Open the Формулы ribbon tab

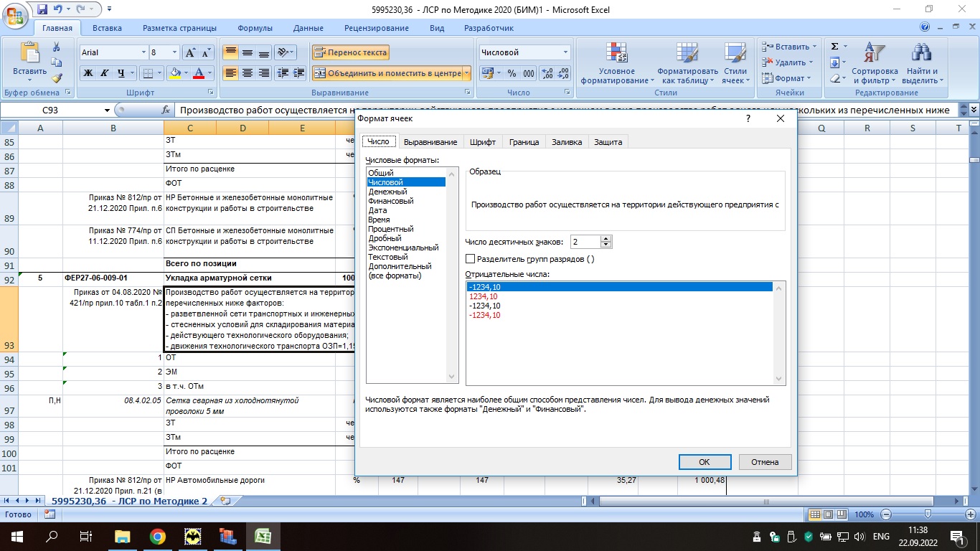[x=255, y=28]
